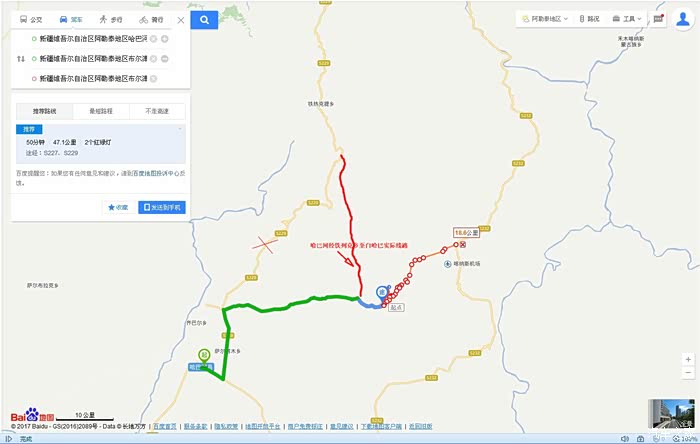
Task: Add a waypoint with the plus icon
Action: 165,39
